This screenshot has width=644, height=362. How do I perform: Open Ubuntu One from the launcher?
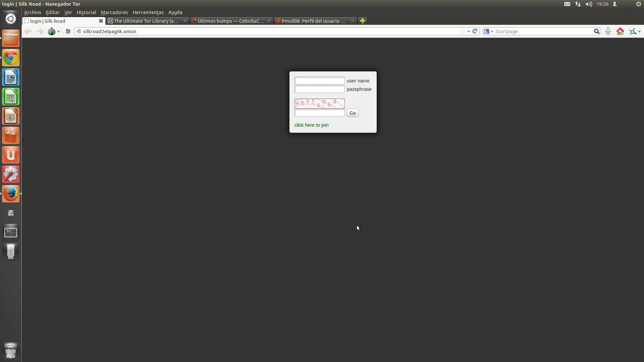(11, 155)
